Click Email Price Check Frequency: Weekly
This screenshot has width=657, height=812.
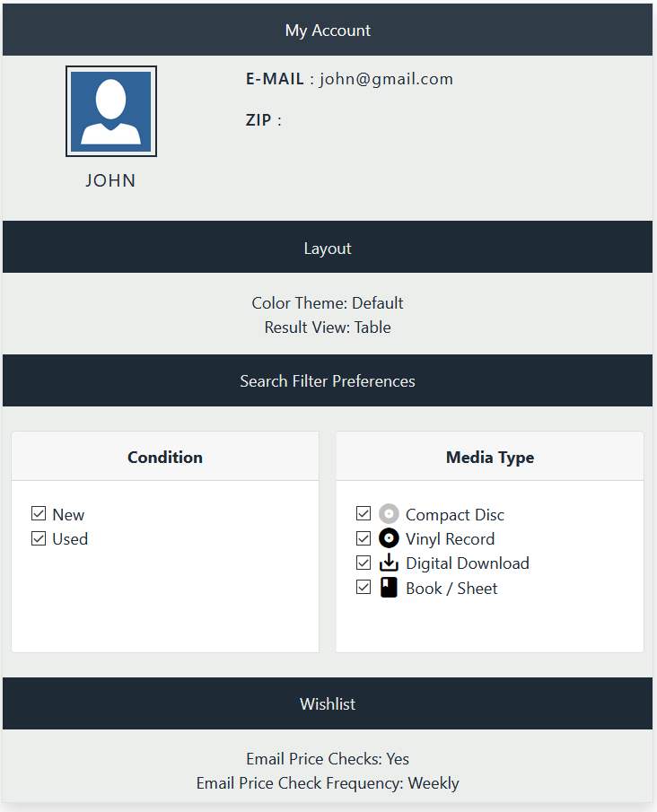328,783
